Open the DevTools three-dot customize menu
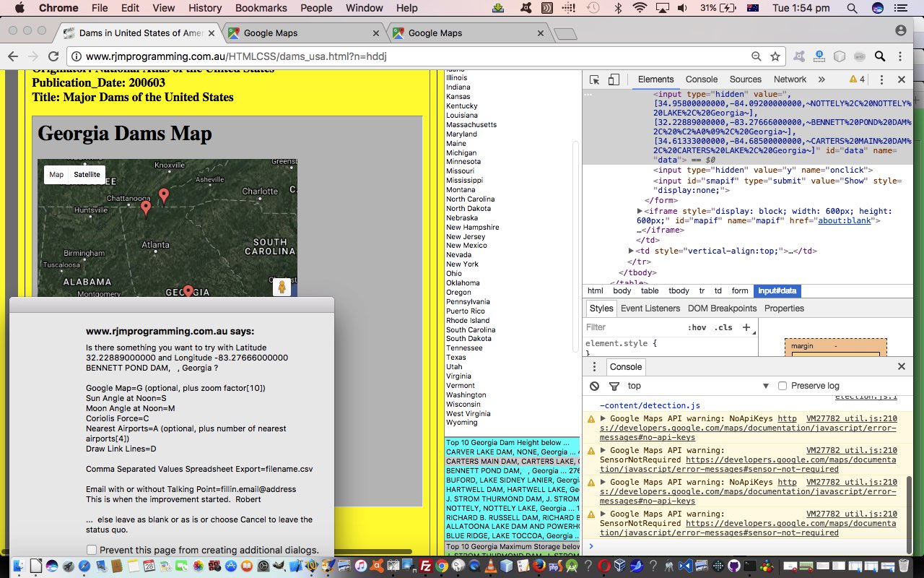 pyautogui.click(x=881, y=79)
